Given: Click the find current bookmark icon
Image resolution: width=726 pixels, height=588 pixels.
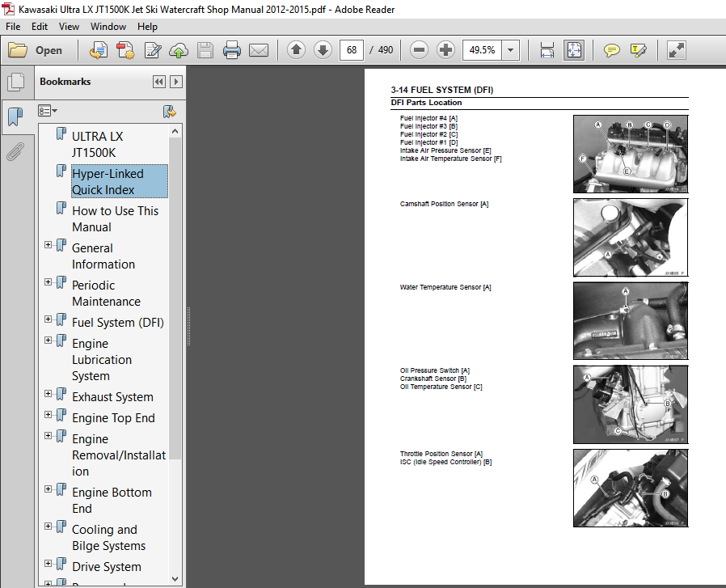Looking at the screenshot, I should 170,111.
